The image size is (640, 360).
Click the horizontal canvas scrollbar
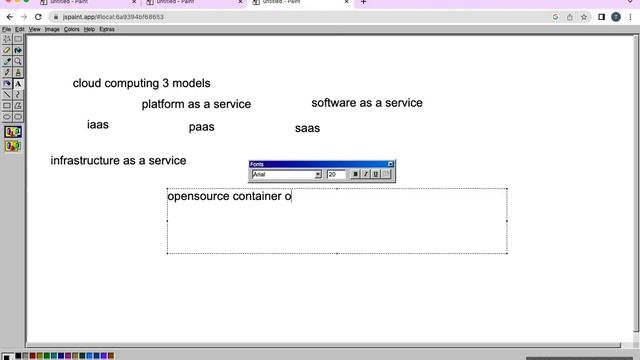(x=323, y=345)
